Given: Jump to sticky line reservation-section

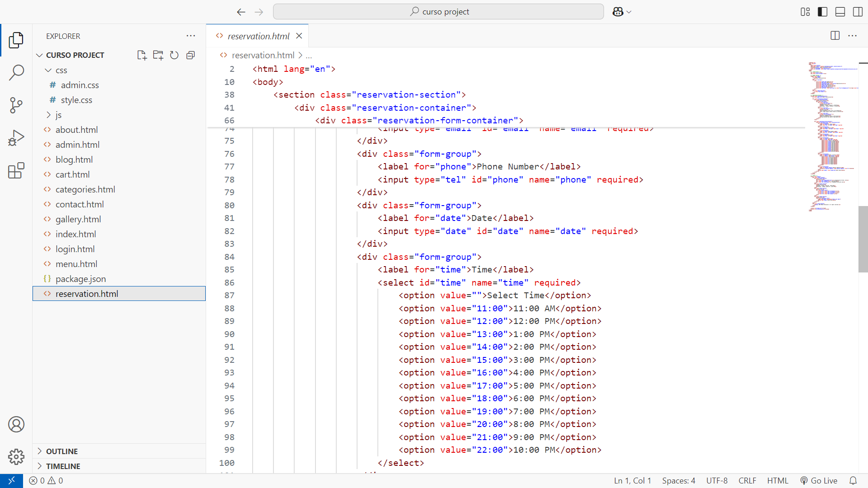Looking at the screenshot, I should tap(369, 95).
